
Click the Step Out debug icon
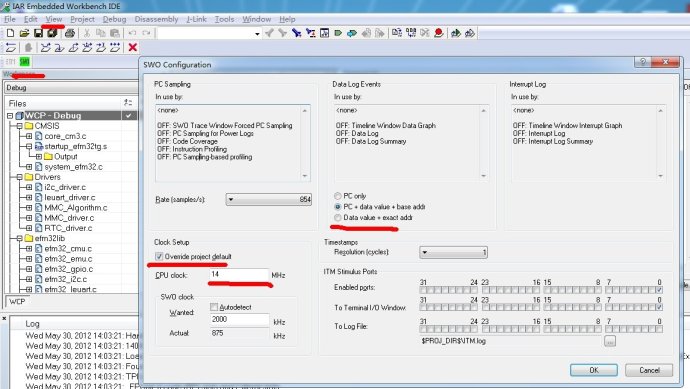pos(73,48)
